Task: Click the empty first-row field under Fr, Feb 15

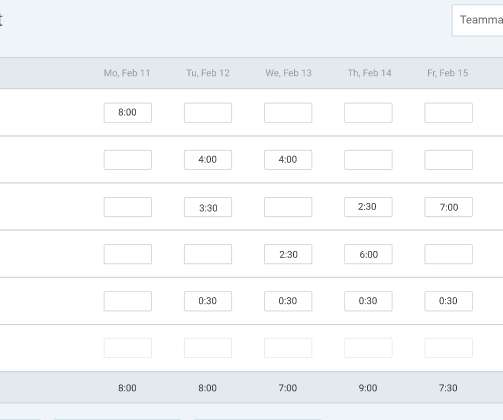Action: 448,113
